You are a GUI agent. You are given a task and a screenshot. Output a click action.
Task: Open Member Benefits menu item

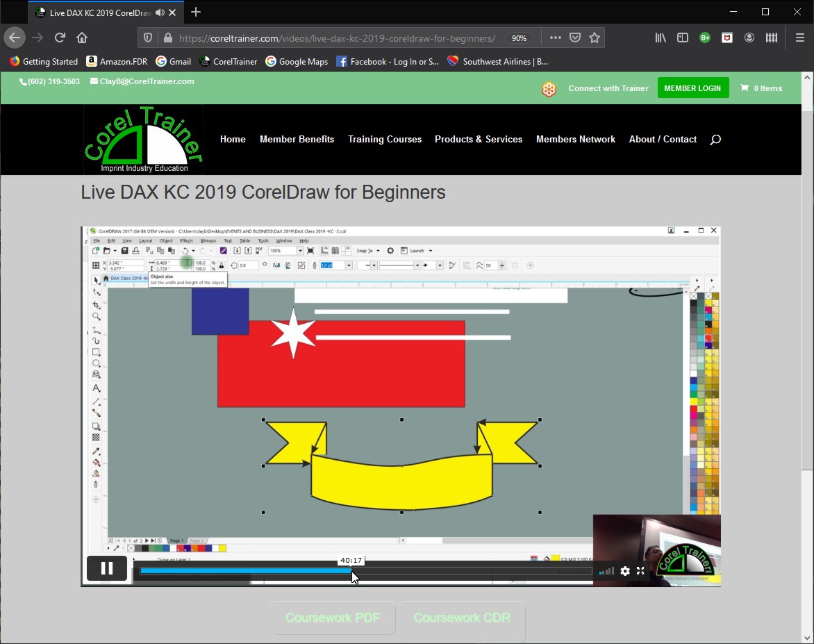pyautogui.click(x=297, y=139)
